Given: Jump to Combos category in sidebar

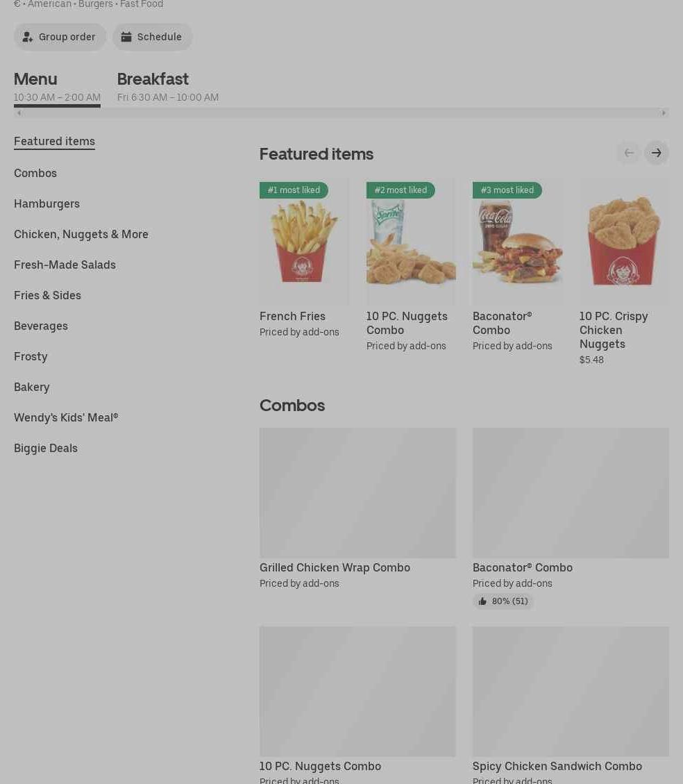Looking at the screenshot, I should 35,173.
